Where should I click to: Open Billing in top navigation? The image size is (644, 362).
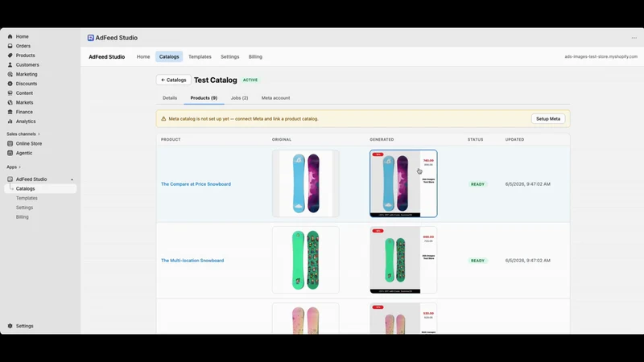[x=255, y=56]
